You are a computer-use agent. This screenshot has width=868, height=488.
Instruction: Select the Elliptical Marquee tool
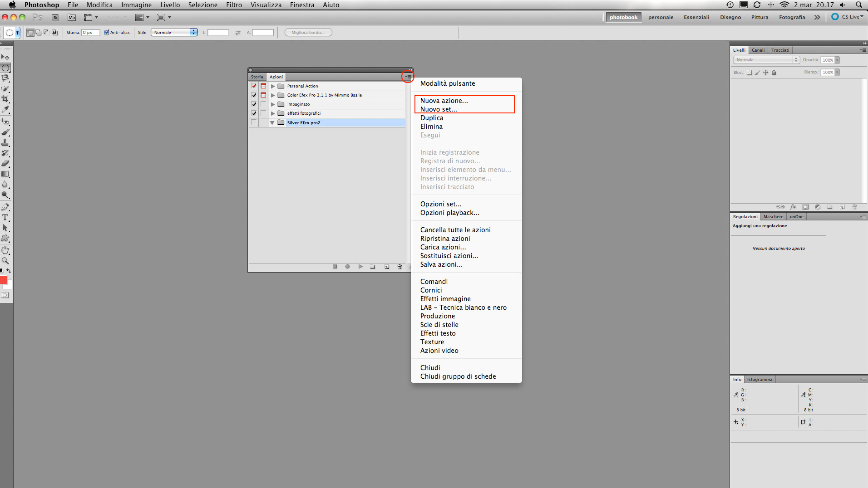5,68
